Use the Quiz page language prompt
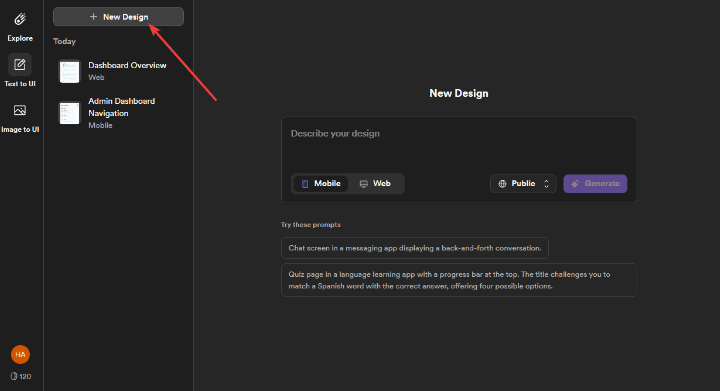 point(459,280)
